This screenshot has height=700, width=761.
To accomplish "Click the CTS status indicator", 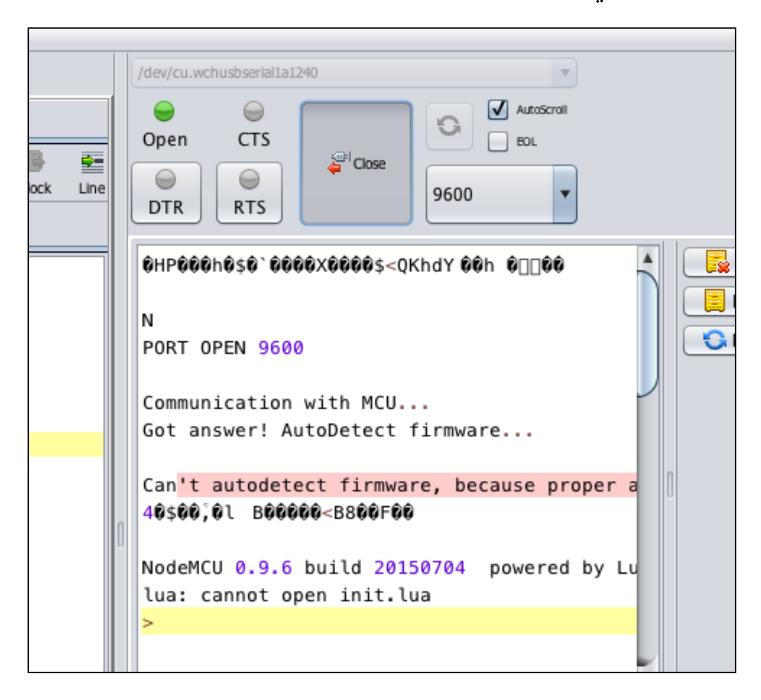I will tap(254, 112).
